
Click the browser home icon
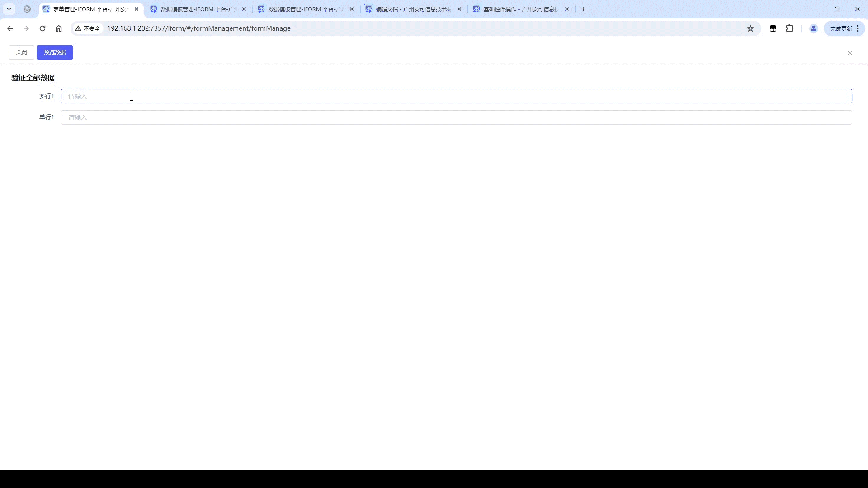[59, 28]
